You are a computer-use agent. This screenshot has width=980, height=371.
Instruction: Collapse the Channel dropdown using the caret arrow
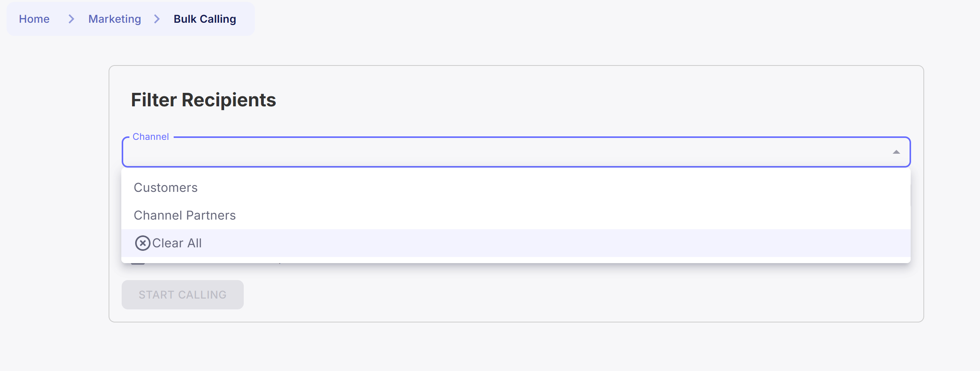[896, 152]
